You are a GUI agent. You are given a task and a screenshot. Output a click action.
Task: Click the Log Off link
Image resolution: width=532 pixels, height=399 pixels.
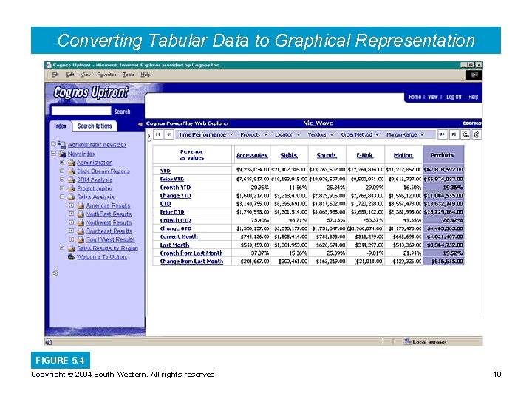point(454,97)
